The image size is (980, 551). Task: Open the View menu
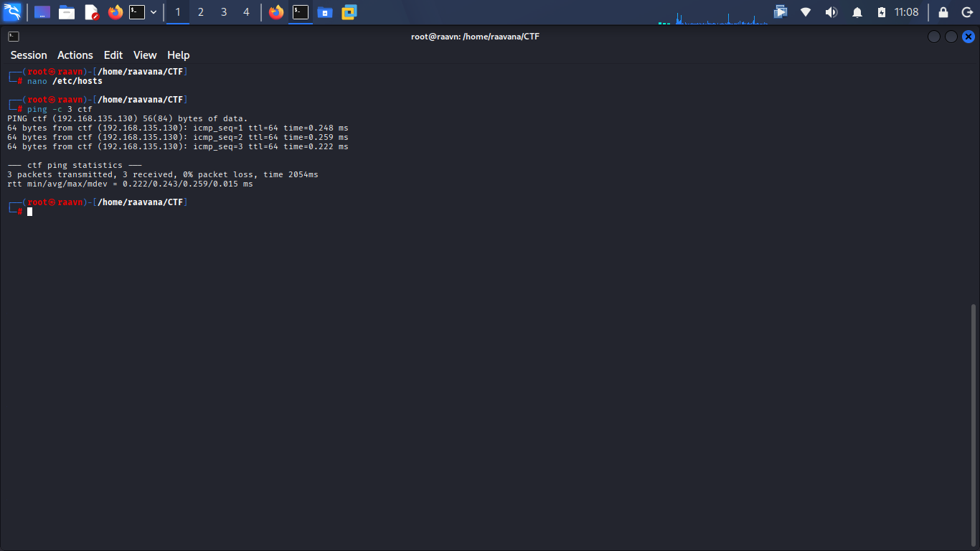click(x=145, y=55)
